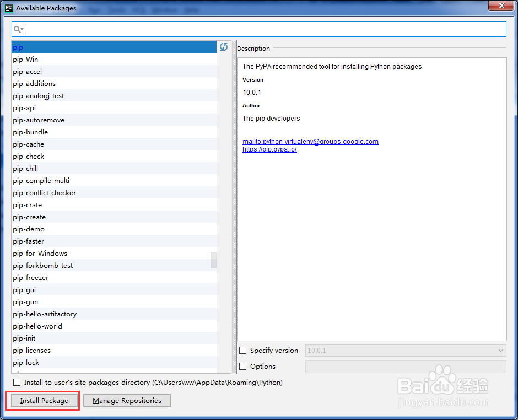Select the pip-crate package

pyautogui.click(x=114, y=205)
